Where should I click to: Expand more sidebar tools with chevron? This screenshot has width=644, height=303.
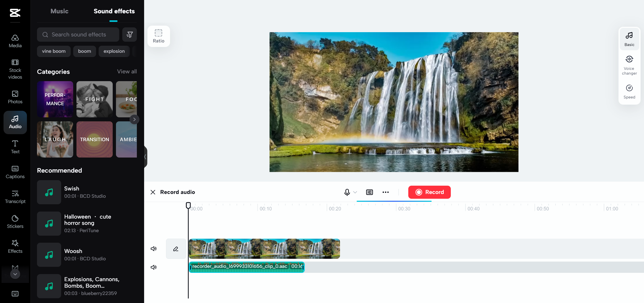(15, 274)
